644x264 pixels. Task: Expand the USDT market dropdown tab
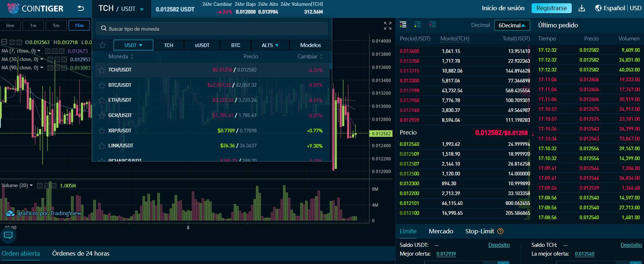point(133,45)
